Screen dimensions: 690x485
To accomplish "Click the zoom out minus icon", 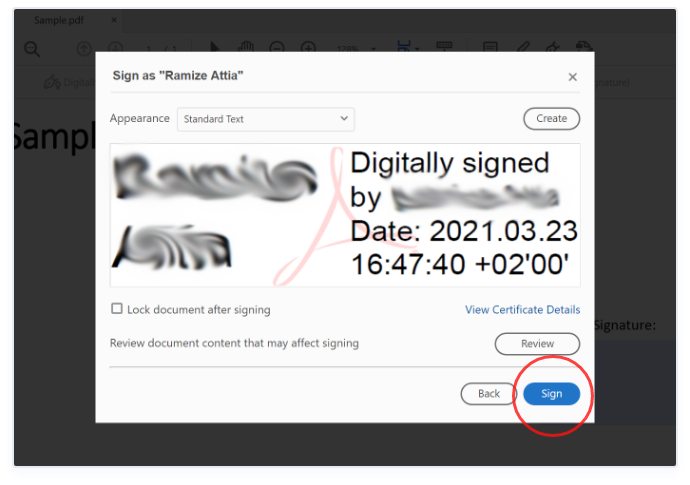I will pos(277,47).
